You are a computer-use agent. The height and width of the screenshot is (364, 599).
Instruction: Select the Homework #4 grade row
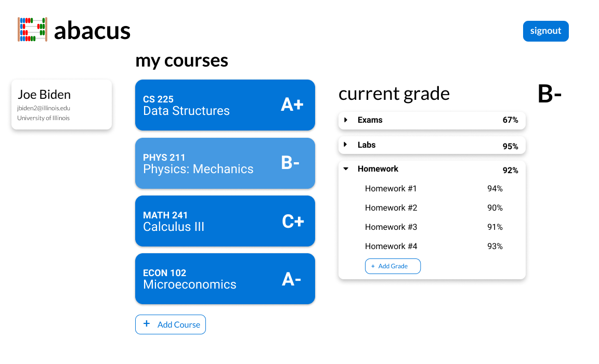click(434, 246)
